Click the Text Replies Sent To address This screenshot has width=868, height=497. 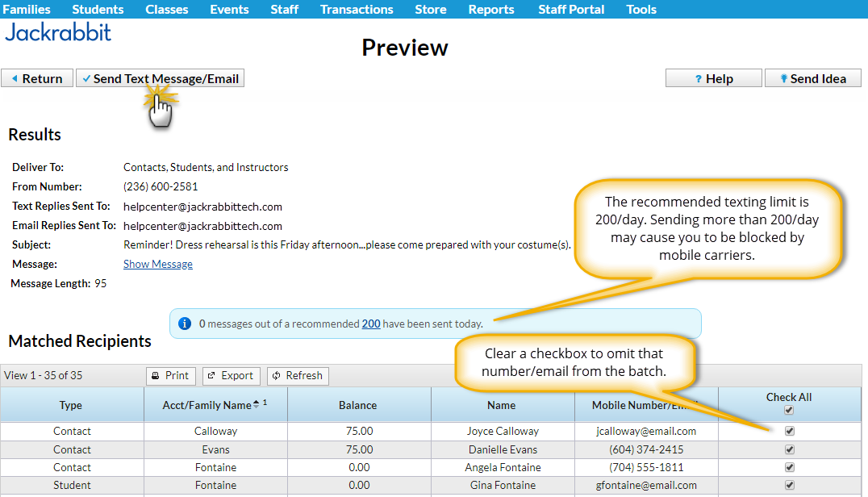[x=202, y=207]
